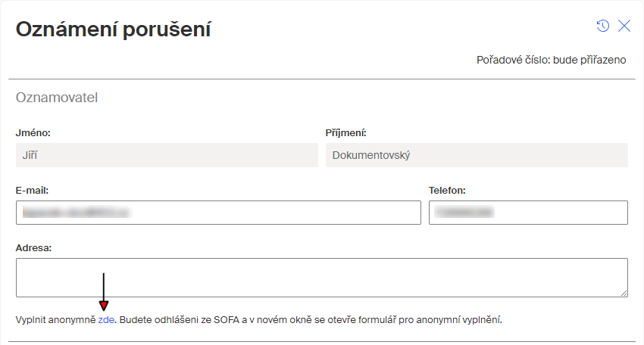Image resolution: width=644 pixels, height=345 pixels.
Task: Click the 'Pořadové číslo: bude přiřazeno' text
Action: click(551, 60)
